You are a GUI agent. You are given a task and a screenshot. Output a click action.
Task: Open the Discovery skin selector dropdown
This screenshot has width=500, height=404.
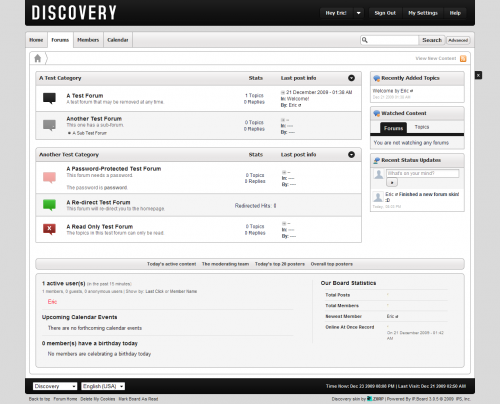pyautogui.click(x=55, y=386)
